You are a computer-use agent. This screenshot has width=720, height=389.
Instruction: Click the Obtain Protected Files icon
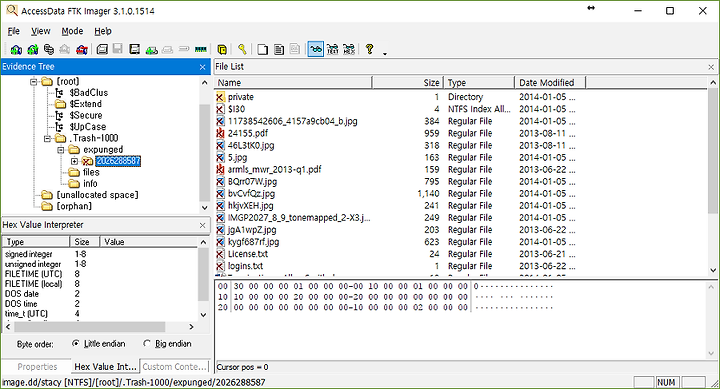click(x=222, y=49)
